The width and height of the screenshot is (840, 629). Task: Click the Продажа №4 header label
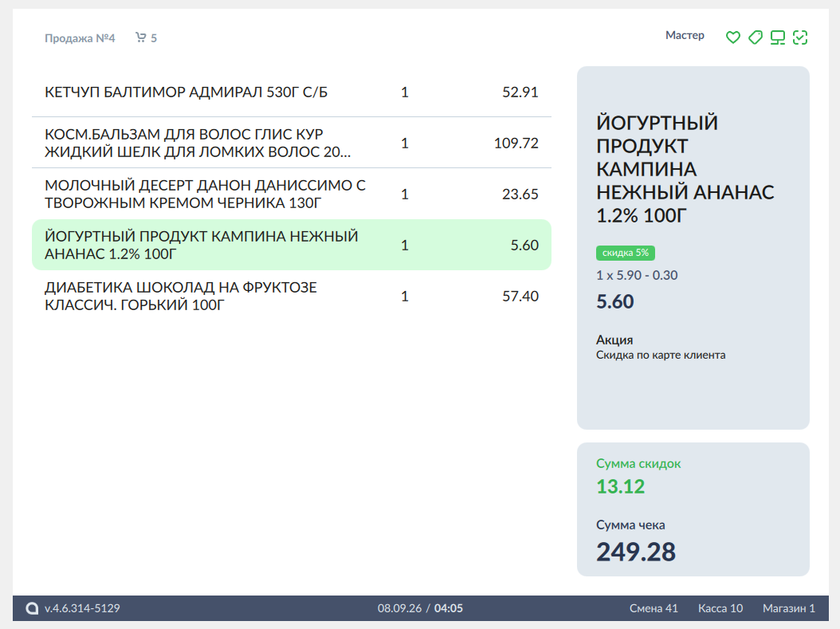coord(80,38)
